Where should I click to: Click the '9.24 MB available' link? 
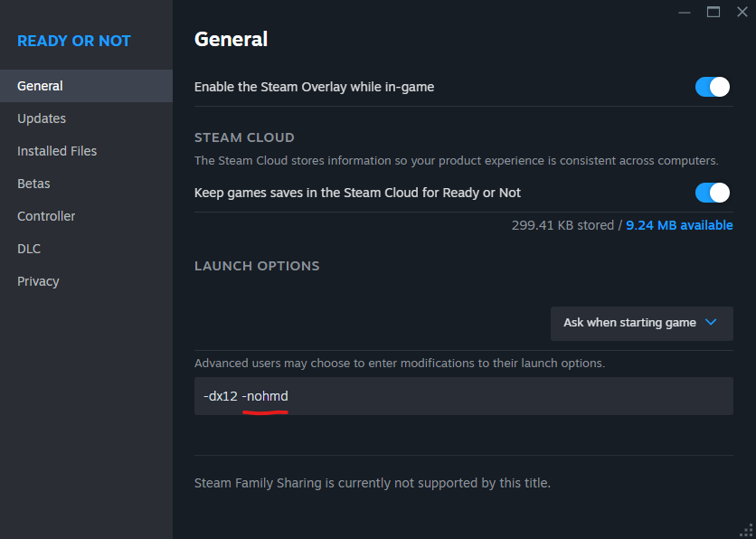pyautogui.click(x=679, y=225)
